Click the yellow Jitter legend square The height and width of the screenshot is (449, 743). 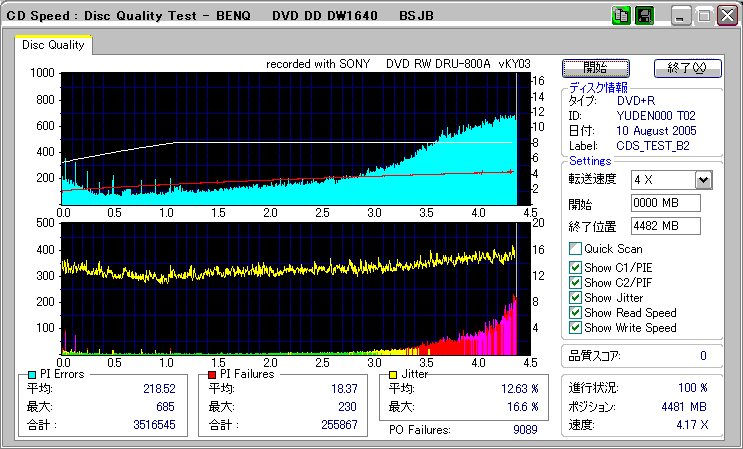tap(394, 374)
